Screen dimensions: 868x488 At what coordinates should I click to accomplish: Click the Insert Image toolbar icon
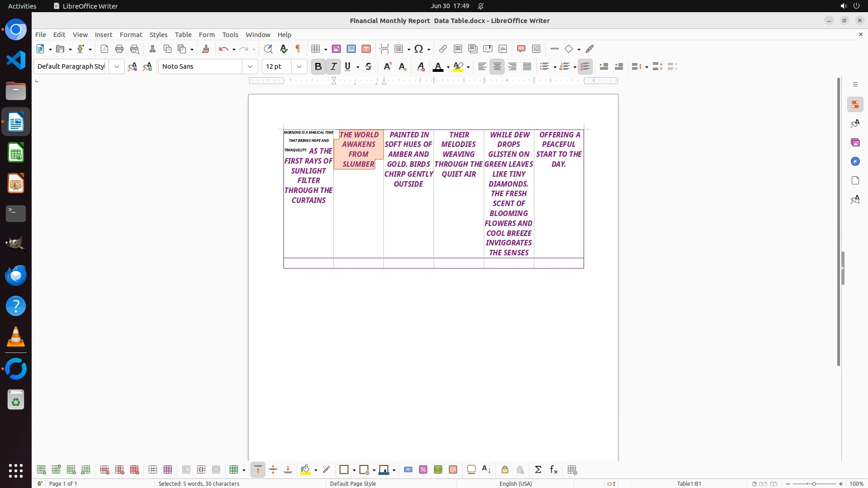336,49
